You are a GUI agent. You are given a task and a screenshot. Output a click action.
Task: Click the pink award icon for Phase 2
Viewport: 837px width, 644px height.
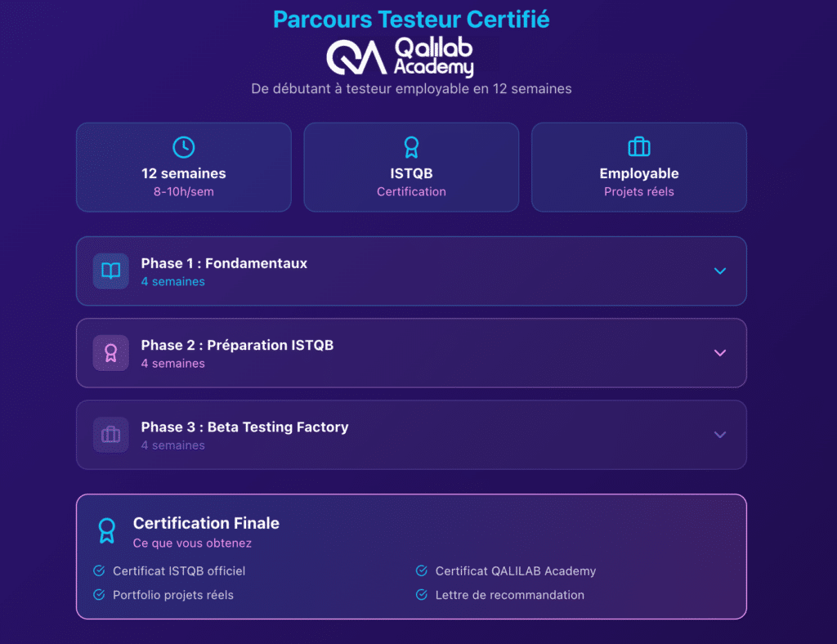click(110, 352)
